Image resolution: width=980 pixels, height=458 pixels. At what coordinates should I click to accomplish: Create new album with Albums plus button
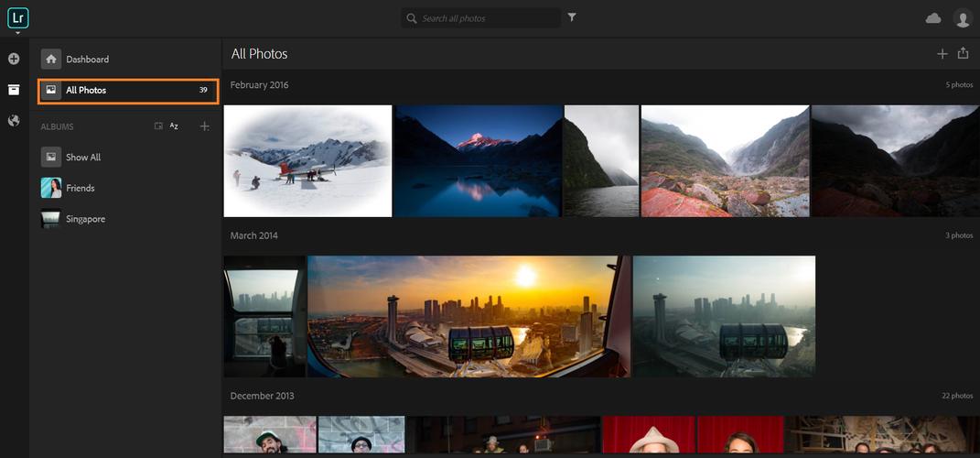click(204, 126)
